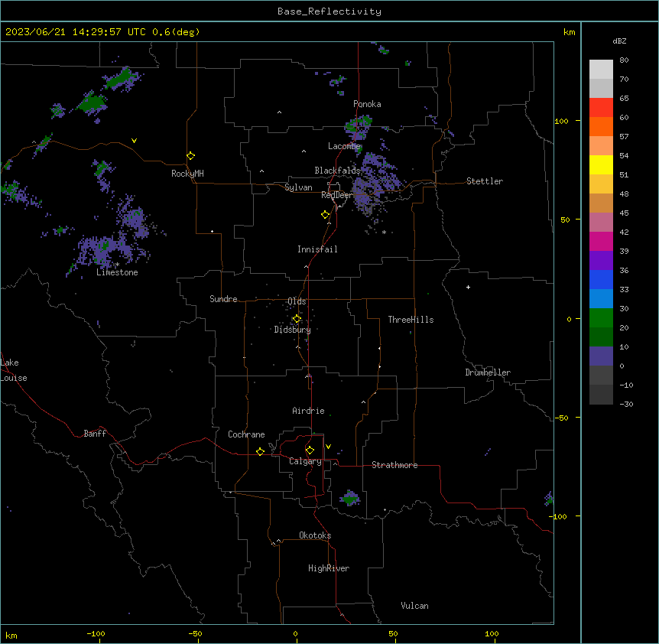Click the Calgary city label

[305, 461]
